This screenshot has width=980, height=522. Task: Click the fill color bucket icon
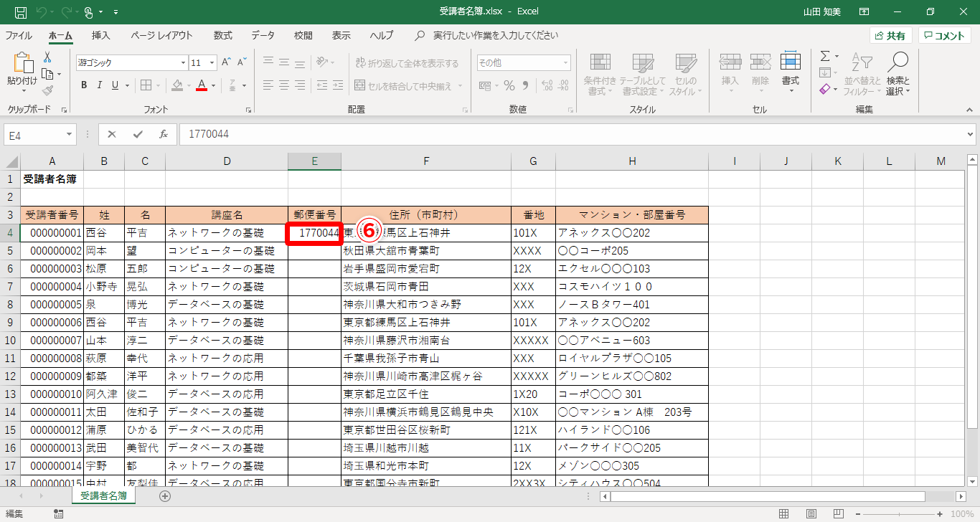(x=177, y=85)
